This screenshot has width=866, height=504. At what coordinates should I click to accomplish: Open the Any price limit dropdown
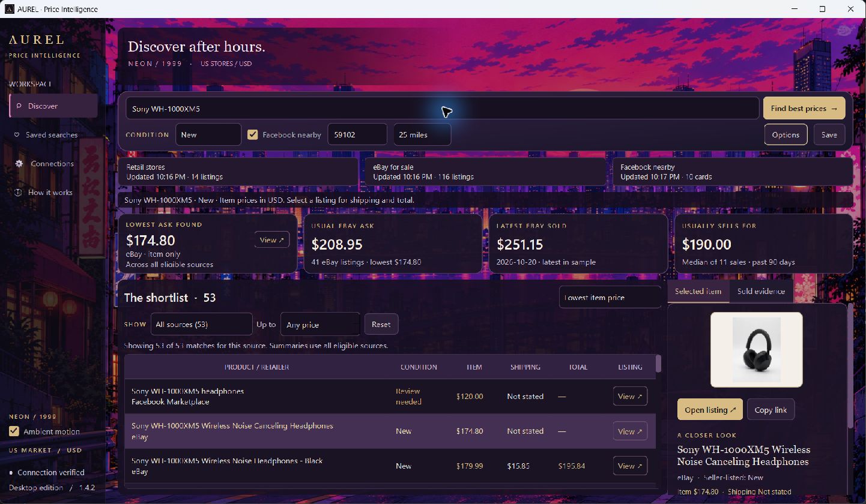(x=320, y=325)
